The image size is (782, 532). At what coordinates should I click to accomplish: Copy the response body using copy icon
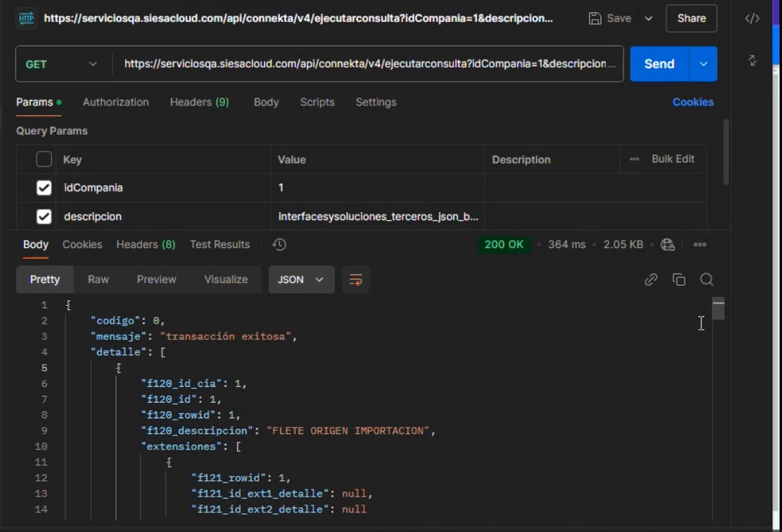click(x=679, y=279)
